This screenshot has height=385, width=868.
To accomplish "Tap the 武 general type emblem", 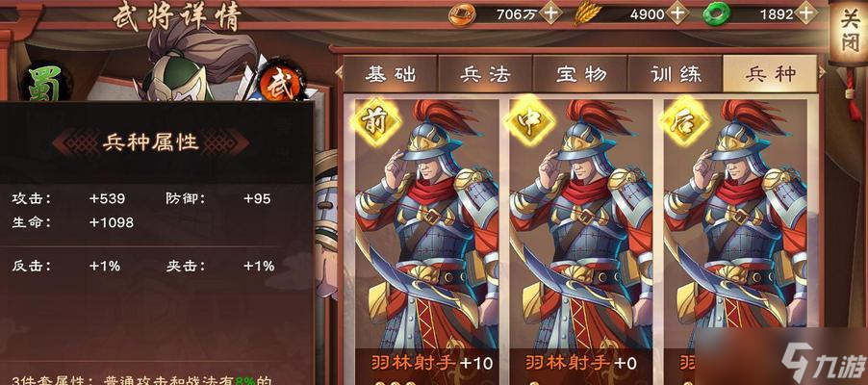I will point(281,82).
